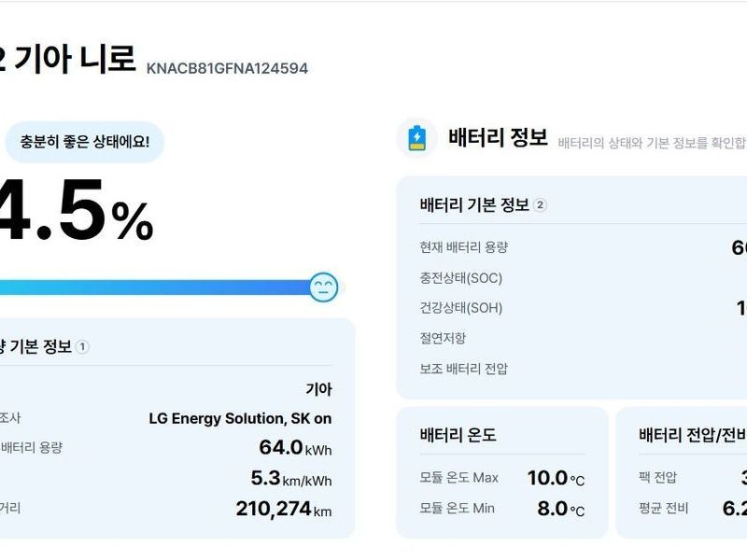Viewport: 747px width, 560px height.
Task: Click the LG Energy Solution, SK on text
Action: pyautogui.click(x=240, y=418)
